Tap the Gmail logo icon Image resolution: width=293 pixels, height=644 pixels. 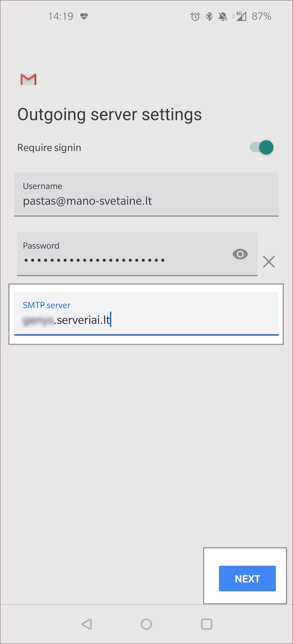pyautogui.click(x=28, y=79)
